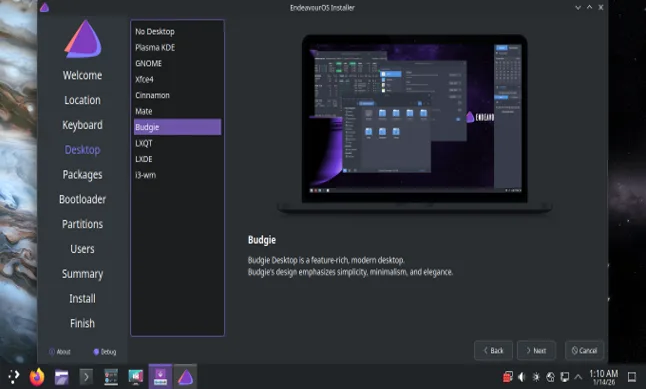Go to the Location step

(x=82, y=100)
